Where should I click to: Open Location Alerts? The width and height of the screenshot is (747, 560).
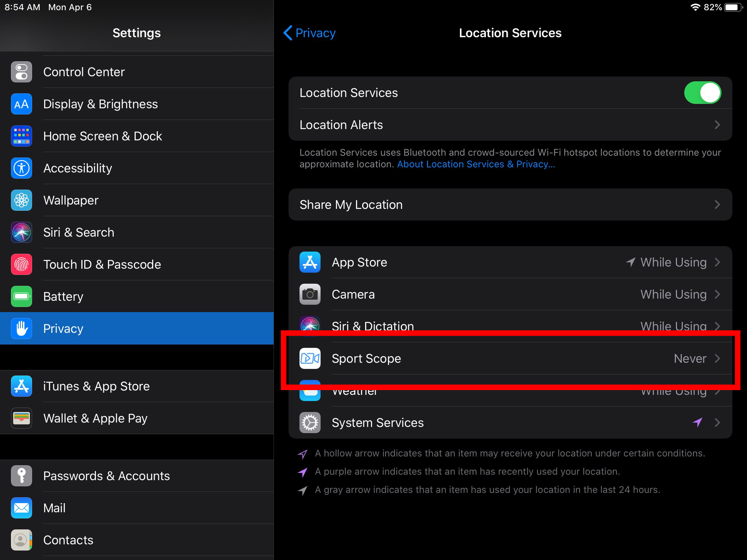point(510,125)
